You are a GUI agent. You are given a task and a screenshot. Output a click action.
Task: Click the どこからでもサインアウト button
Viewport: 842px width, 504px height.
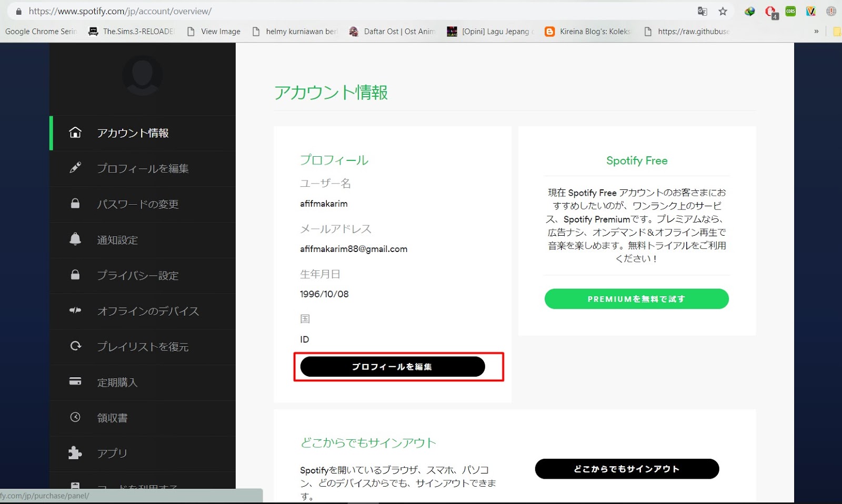coord(627,469)
